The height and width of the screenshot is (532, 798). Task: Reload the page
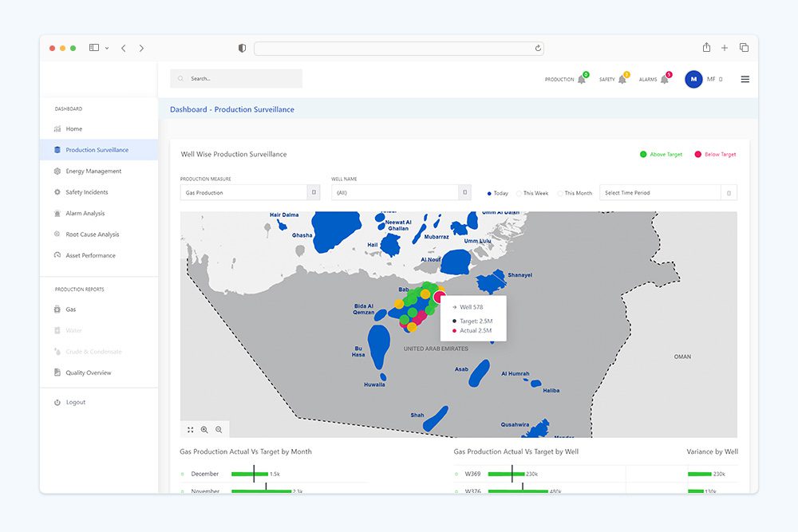(x=538, y=49)
